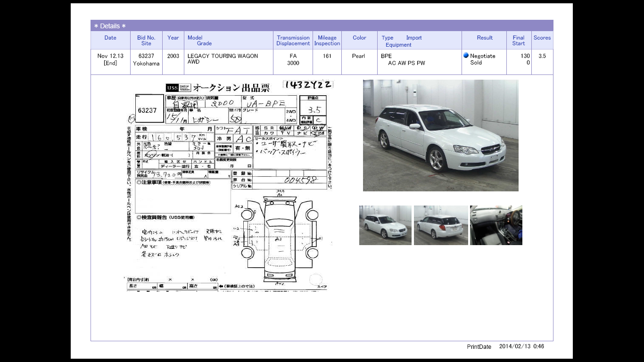This screenshot has height=362, width=644.
Task: Click the blue Negotiate Sold status indicator
Action: [x=466, y=56]
